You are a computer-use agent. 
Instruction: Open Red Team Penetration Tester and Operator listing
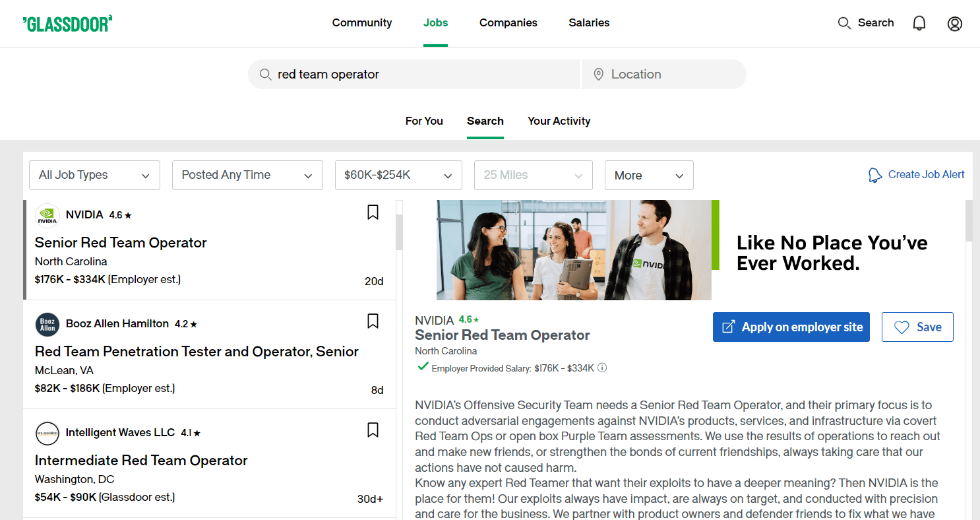tap(197, 352)
